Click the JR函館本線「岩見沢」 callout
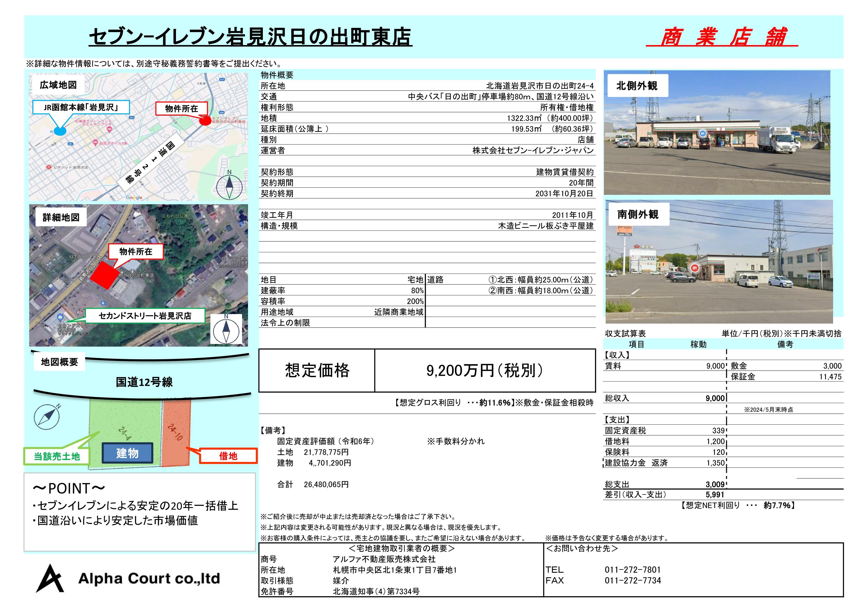Viewport: 868px width, 614px height. pyautogui.click(x=81, y=107)
